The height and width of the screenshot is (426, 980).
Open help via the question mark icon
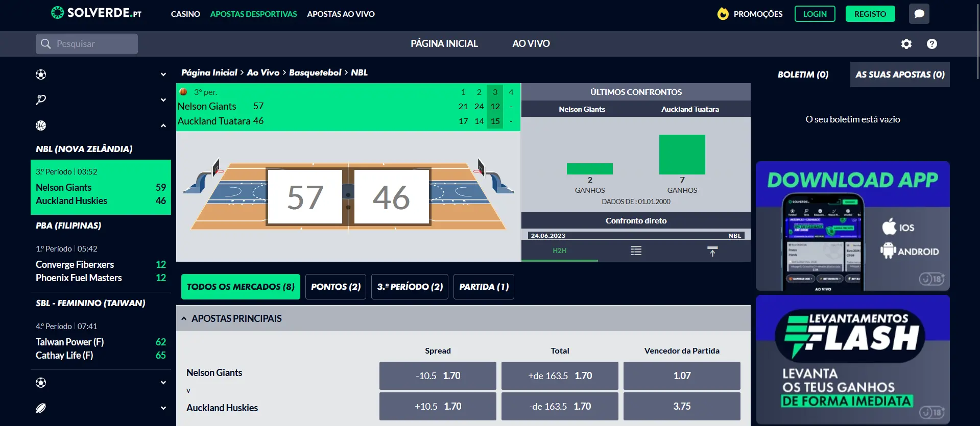(932, 44)
